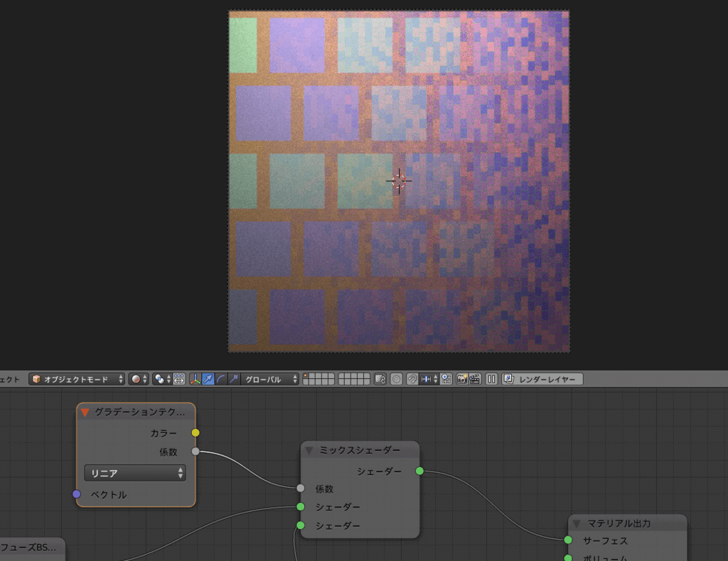The height and width of the screenshot is (561, 728).
Task: Click material output サーフェス input socket
Action: pos(568,540)
